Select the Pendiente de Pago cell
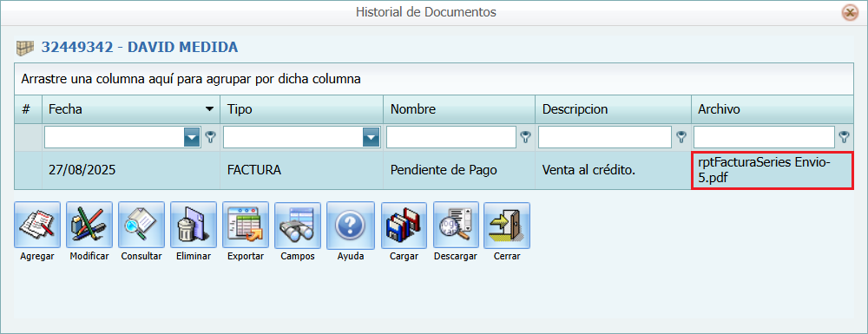This screenshot has height=334, width=868. click(x=459, y=170)
